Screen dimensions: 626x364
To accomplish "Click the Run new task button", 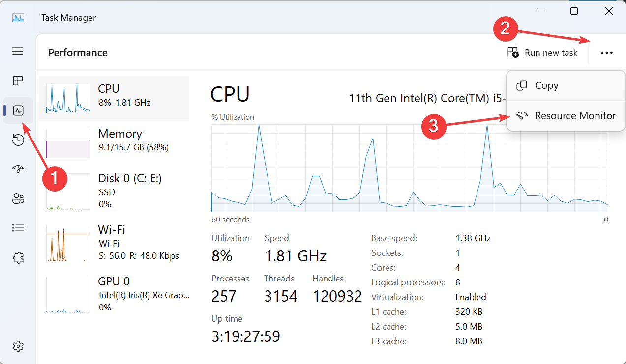I will (542, 53).
